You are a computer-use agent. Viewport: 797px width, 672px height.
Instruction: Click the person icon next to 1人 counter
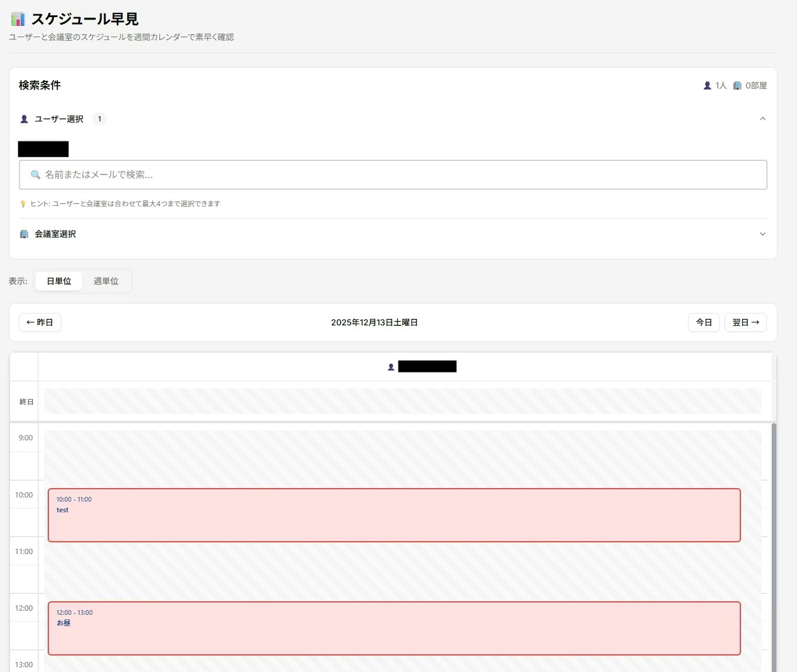point(706,85)
